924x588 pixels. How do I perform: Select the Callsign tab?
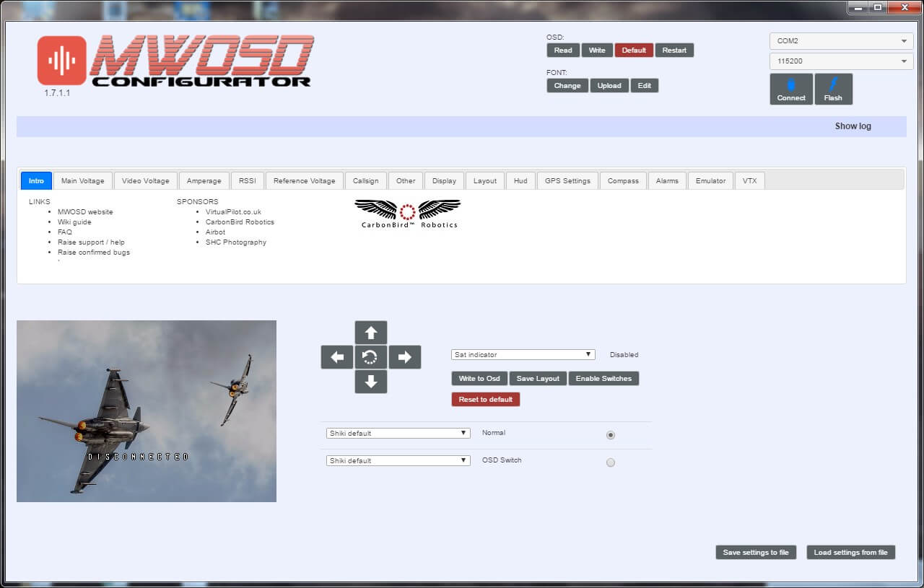(x=366, y=180)
